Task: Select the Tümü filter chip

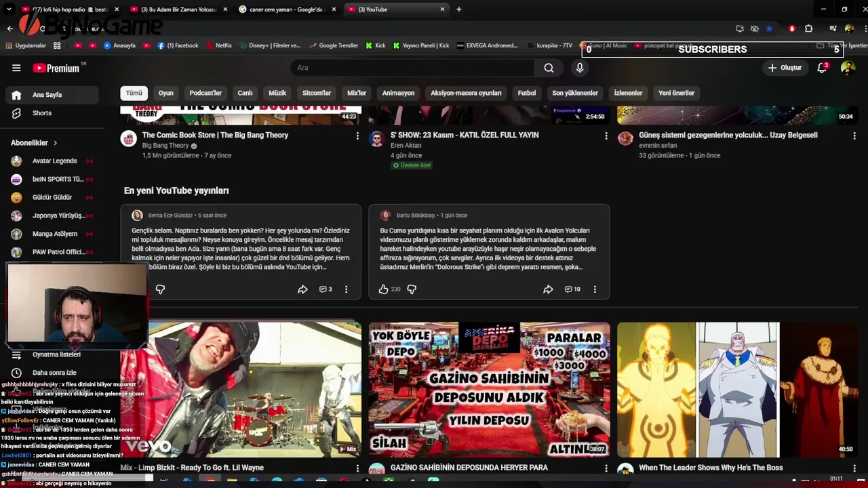Action: coord(134,93)
